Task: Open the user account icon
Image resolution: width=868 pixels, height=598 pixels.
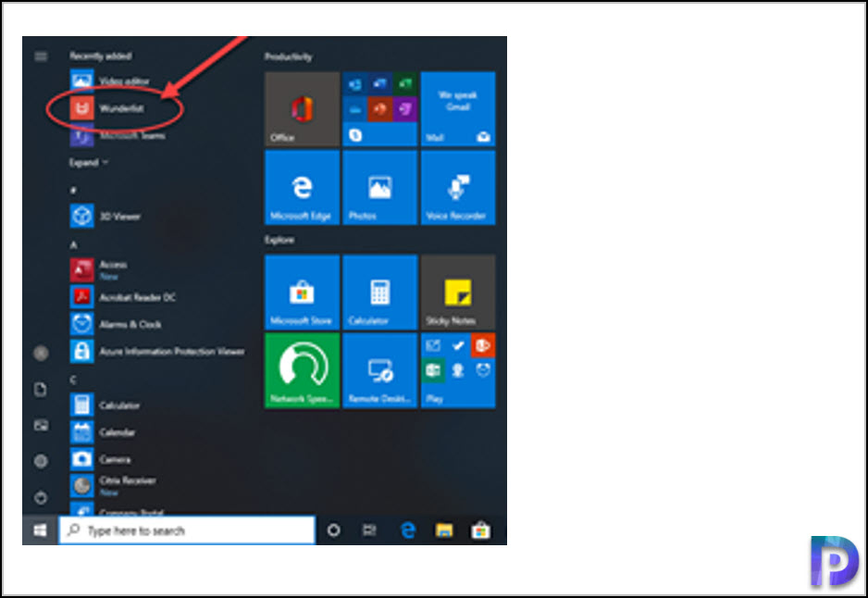Action: 41,353
